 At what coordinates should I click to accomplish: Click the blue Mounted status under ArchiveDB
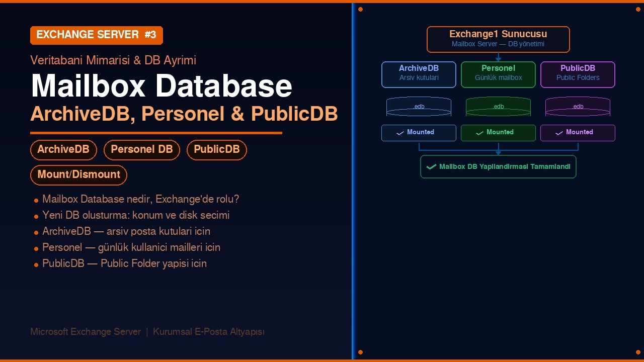[x=419, y=133]
